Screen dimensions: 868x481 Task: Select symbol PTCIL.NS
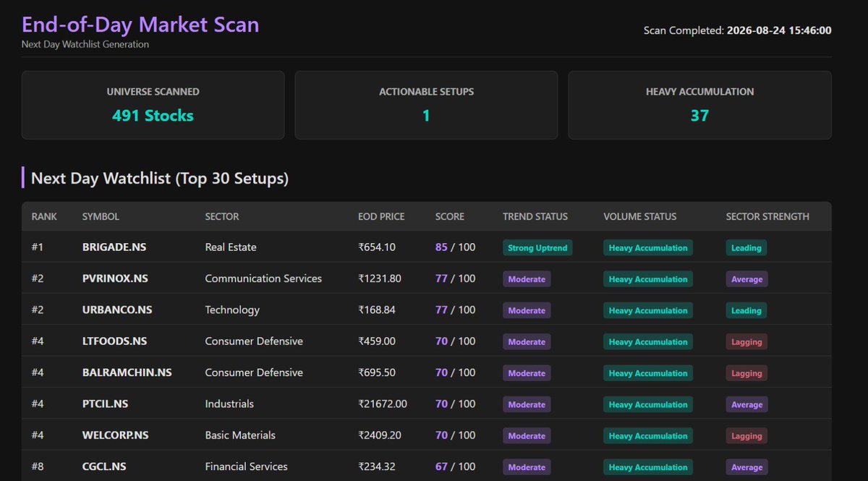tap(106, 404)
